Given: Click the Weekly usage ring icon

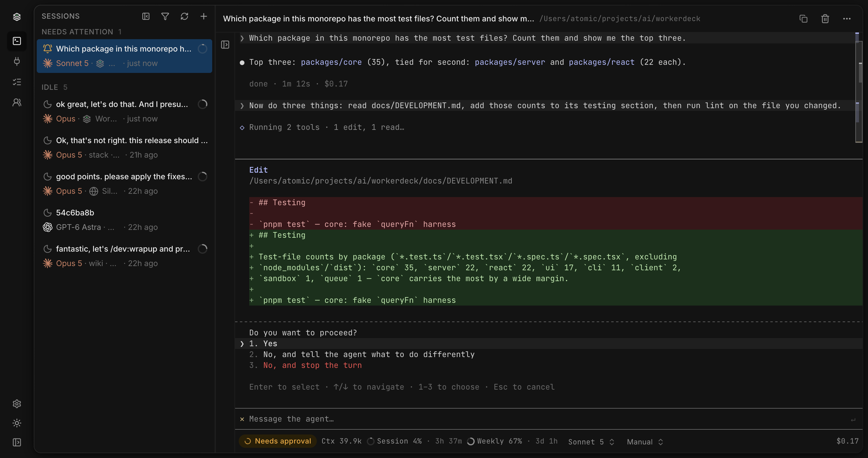Looking at the screenshot, I should [471, 441].
